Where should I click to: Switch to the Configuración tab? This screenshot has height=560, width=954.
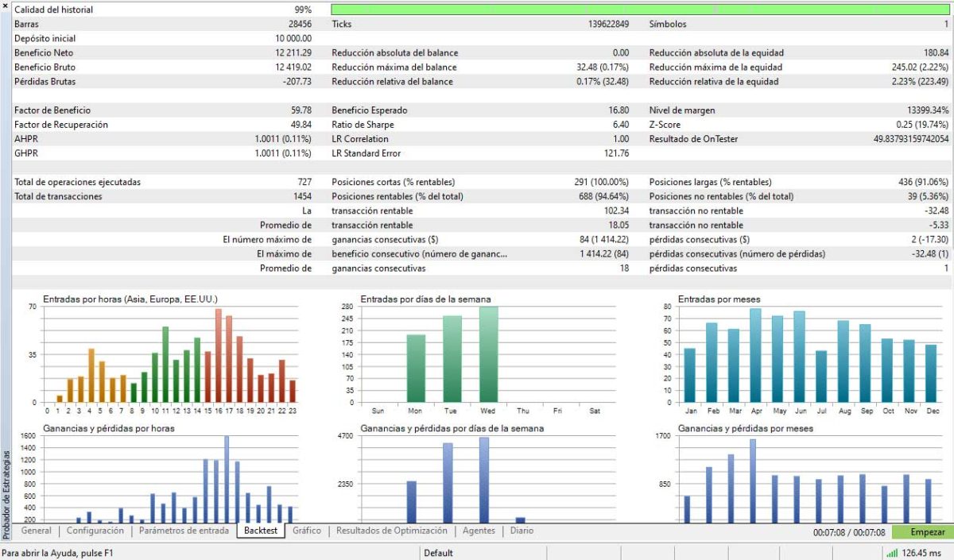point(95,531)
